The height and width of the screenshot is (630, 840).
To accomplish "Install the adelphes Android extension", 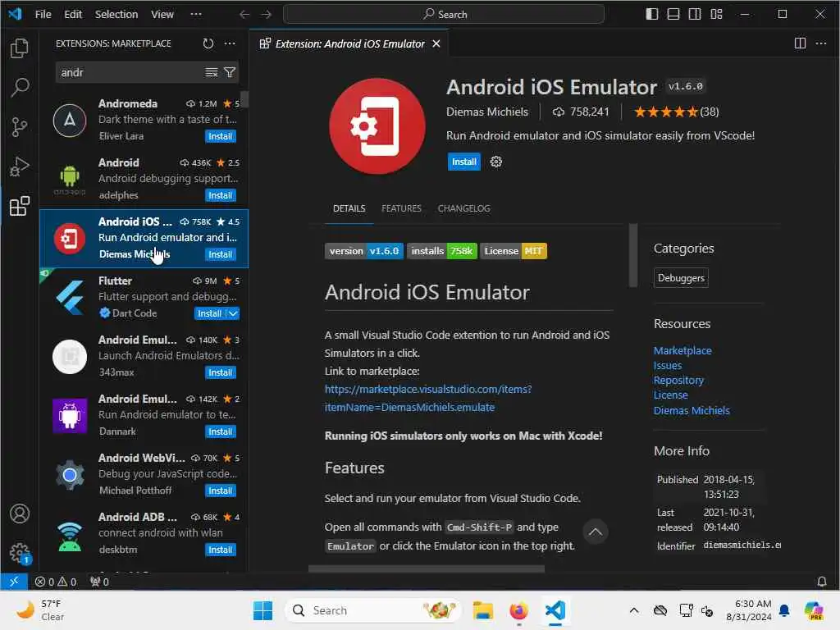I will pyautogui.click(x=220, y=195).
